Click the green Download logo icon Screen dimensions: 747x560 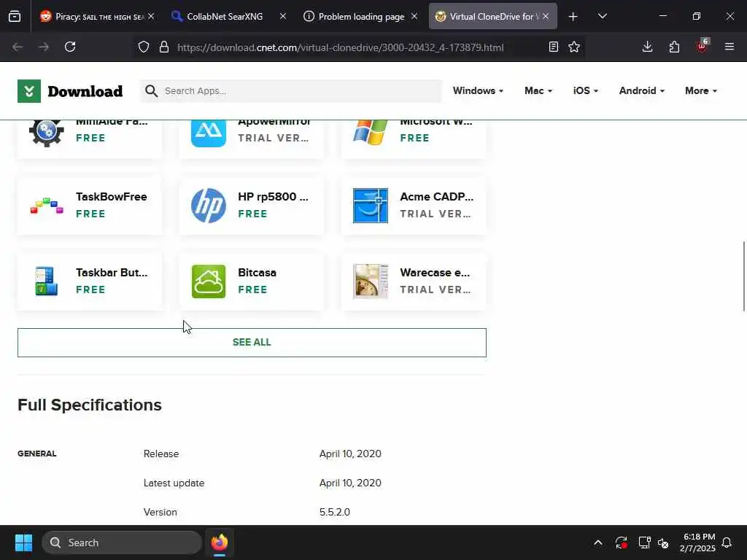click(x=29, y=91)
